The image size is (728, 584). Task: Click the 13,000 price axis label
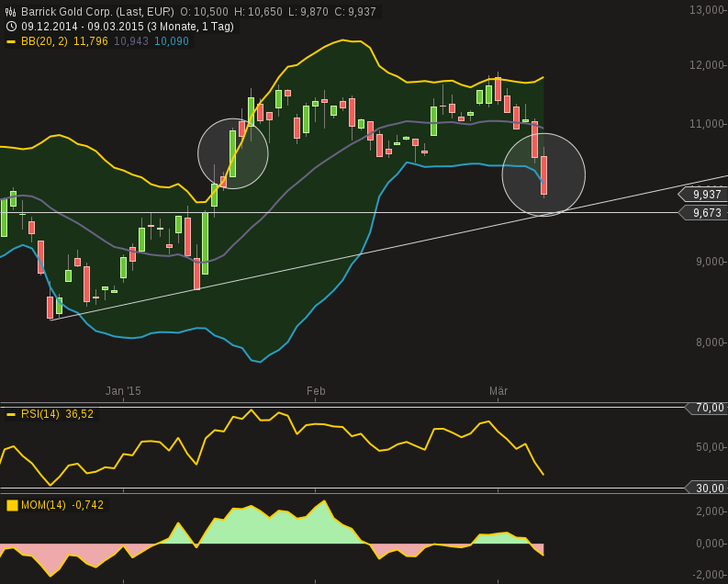point(707,10)
